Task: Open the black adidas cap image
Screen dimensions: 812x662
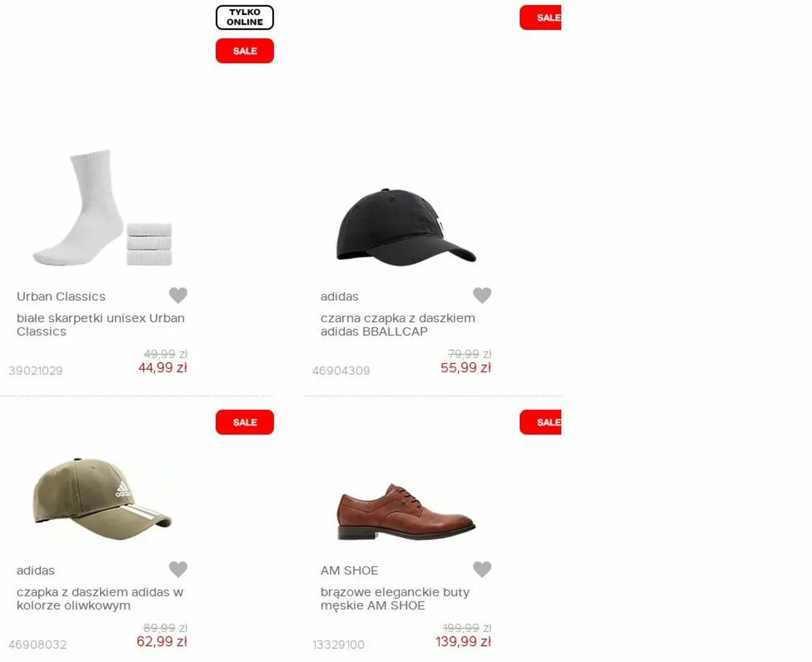Action: (x=406, y=227)
